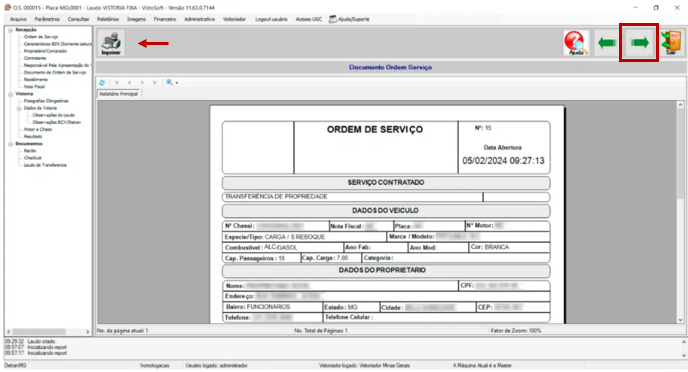Screen dimensions: 688x372
Task: Open Fotografias Obrigatórias tree item
Action: coord(46,101)
